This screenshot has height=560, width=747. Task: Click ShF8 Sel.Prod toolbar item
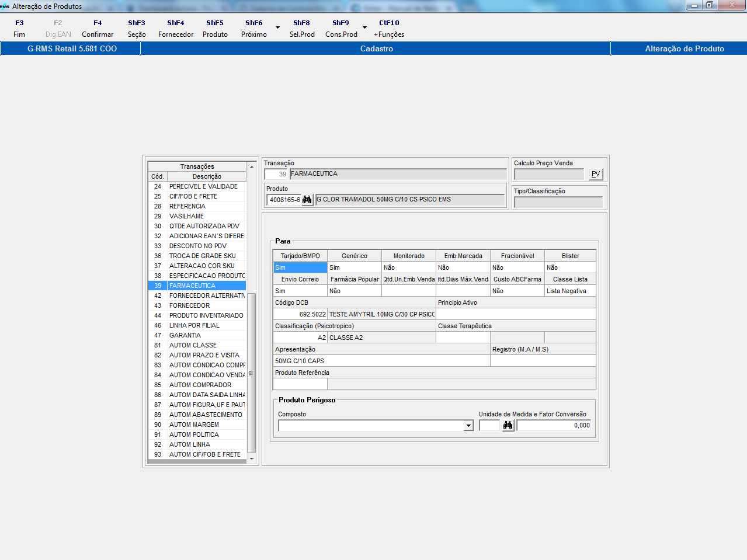coord(302,29)
